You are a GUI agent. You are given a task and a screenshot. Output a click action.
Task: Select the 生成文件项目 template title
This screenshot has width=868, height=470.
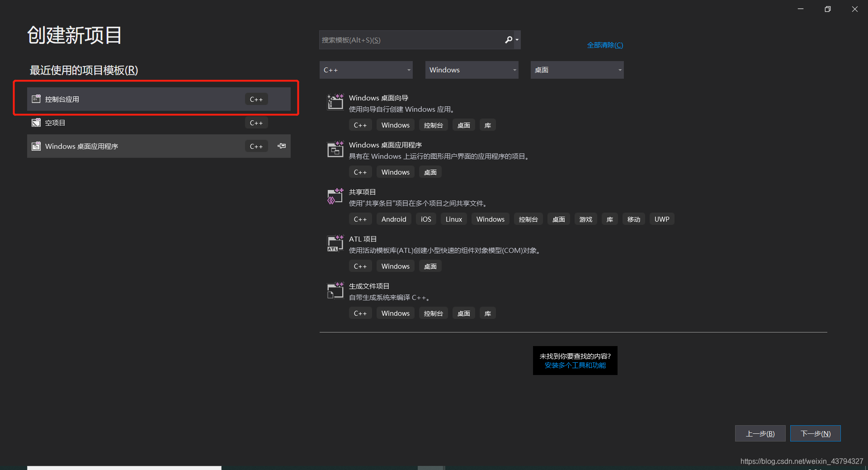pos(369,286)
